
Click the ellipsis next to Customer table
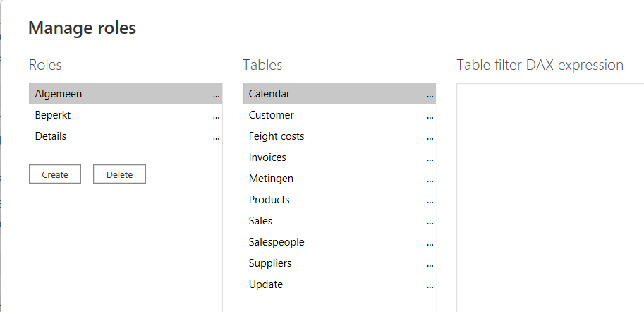[430, 116]
